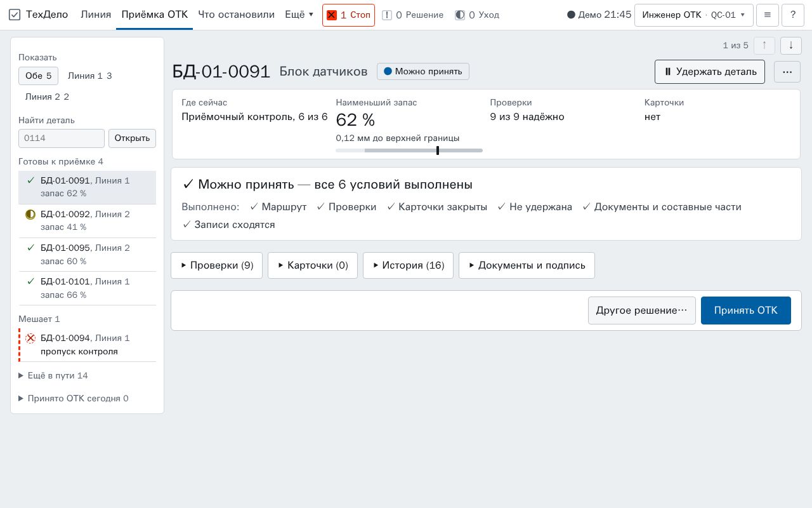Click Удержать деталь button

pyautogui.click(x=710, y=72)
